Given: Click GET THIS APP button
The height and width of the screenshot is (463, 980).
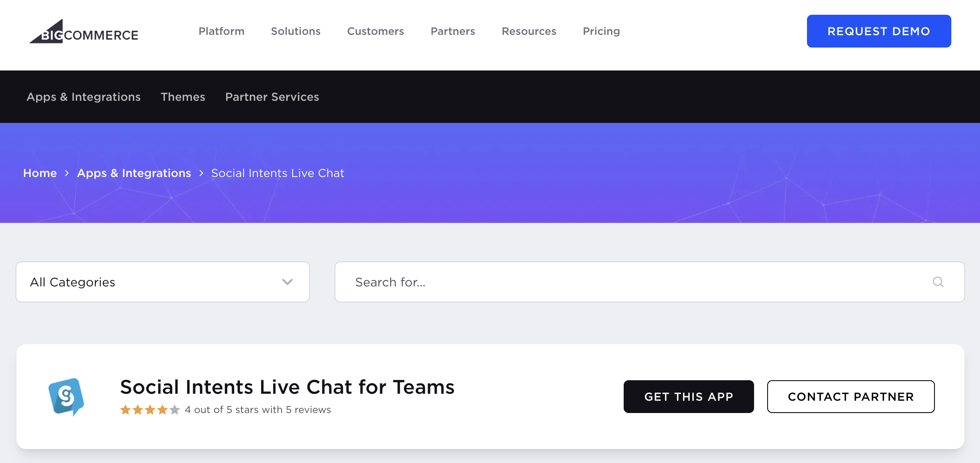Looking at the screenshot, I should point(688,395).
